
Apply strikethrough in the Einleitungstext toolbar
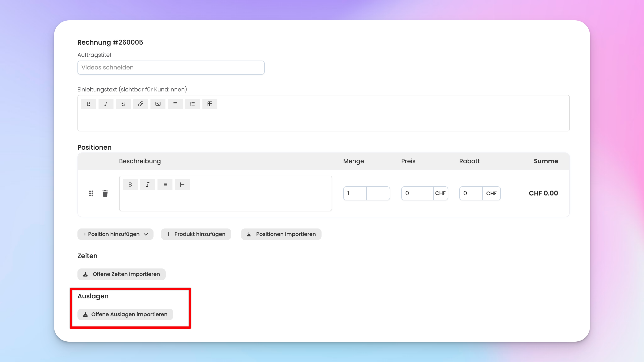point(123,104)
